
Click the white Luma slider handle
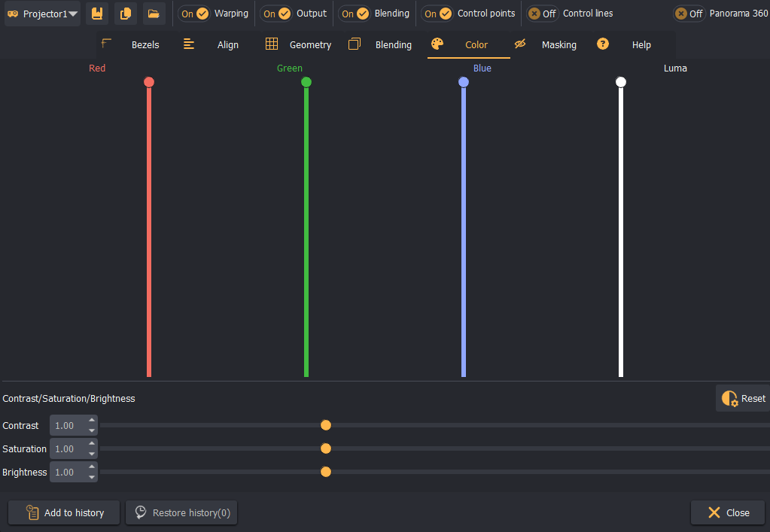coord(621,82)
